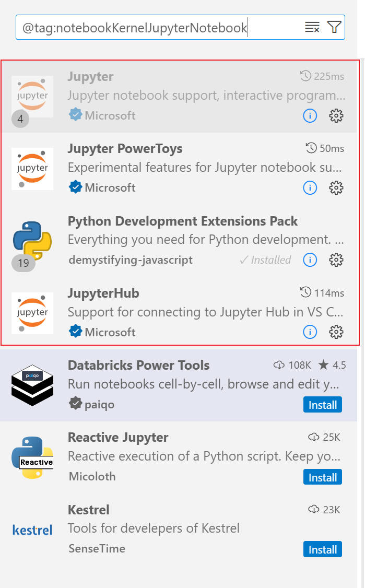Click Microsoft verified badge beside Jupyter PowerToys
The width and height of the screenshot is (365, 588).
point(74,187)
